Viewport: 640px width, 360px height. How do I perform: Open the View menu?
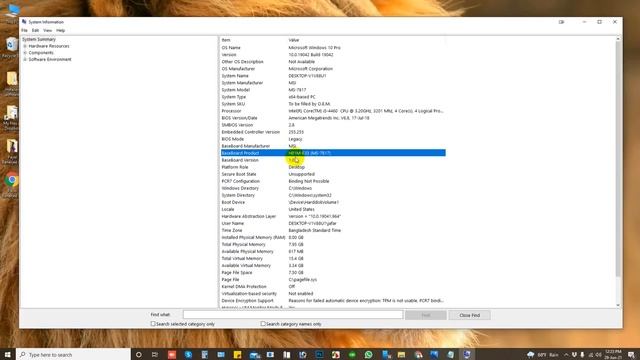[x=47, y=31]
